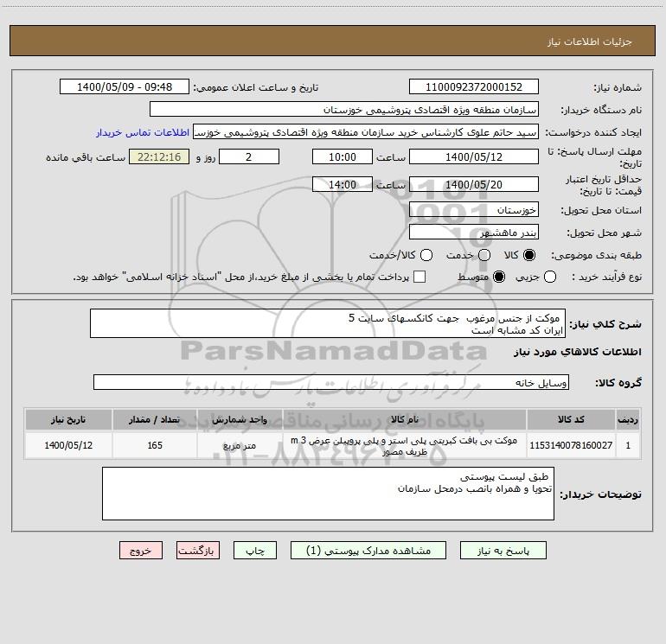This screenshot has height=644, width=666.
Task: Click the تعداد / مقدار column header
Action: (155, 419)
